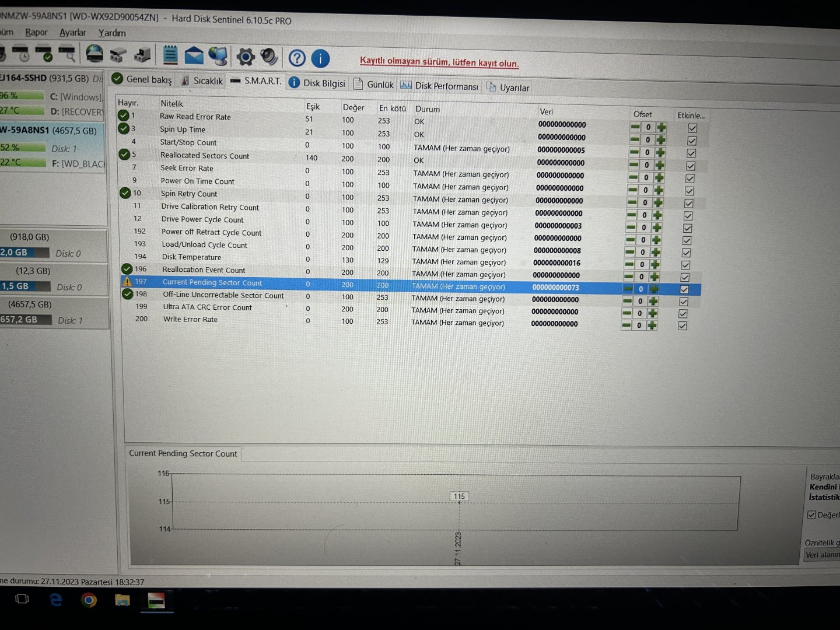Image resolution: width=840 pixels, height=630 pixels.
Task: Click the globe with monitor toolbar icon
Action: (218, 56)
